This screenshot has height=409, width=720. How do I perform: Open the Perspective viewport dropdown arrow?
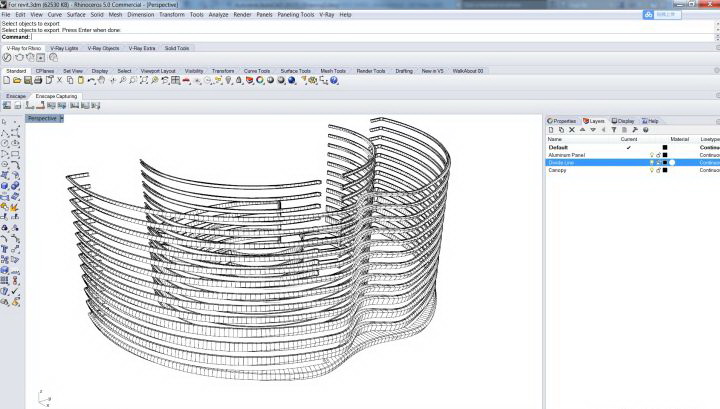tap(61, 118)
